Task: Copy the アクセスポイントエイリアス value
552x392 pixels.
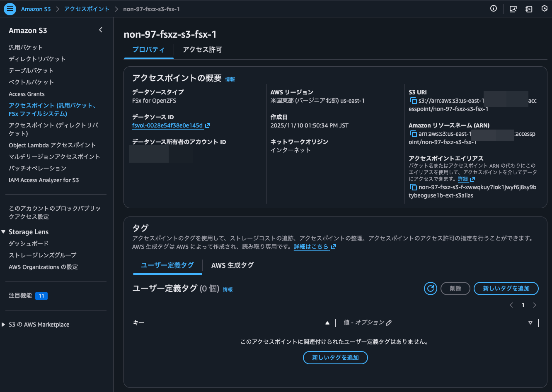Action: pyautogui.click(x=413, y=187)
